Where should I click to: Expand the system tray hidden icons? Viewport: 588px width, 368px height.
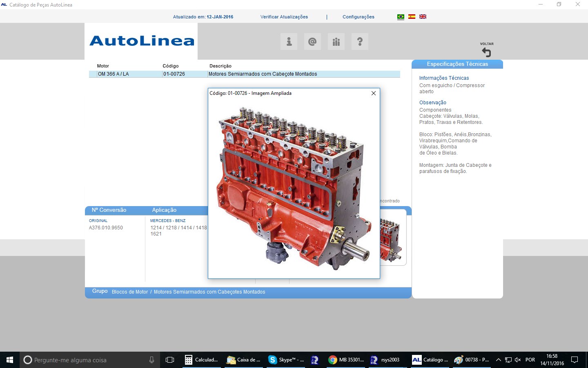click(x=498, y=360)
